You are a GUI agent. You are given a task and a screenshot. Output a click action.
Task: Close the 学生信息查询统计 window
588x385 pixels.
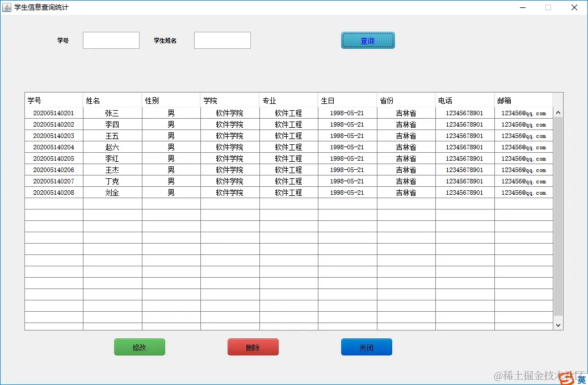pyautogui.click(x=574, y=7)
